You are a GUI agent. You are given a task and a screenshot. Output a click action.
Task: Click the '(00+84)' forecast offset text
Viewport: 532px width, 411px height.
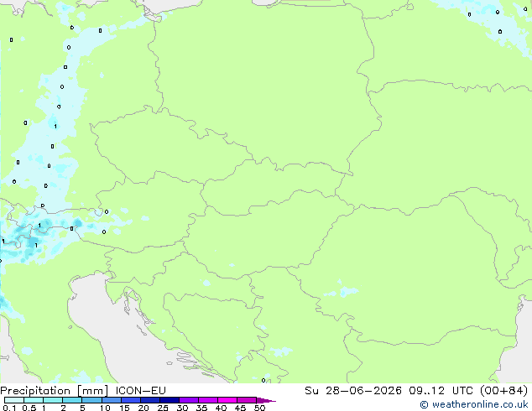click(x=503, y=390)
